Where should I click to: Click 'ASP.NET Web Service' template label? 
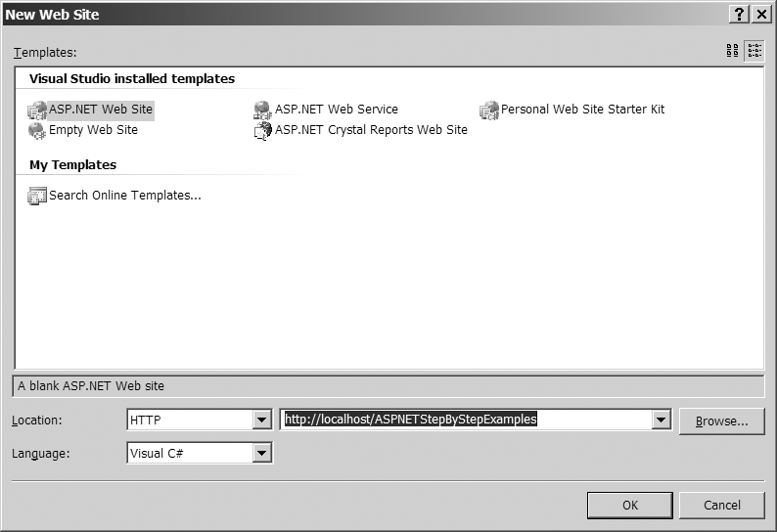337,110
